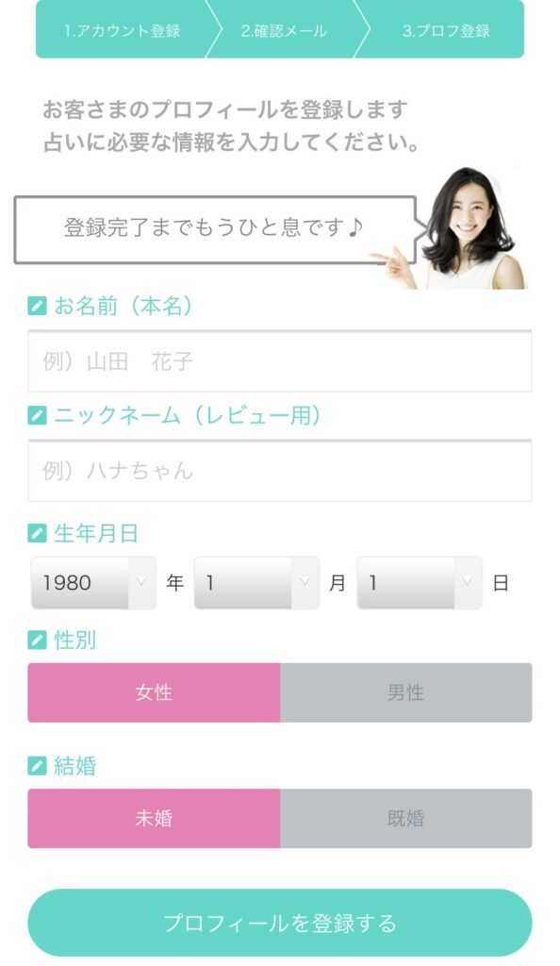Image resolution: width=560 pixels, height=966 pixels.
Task: Select 男性 as gender
Action: pos(406,692)
